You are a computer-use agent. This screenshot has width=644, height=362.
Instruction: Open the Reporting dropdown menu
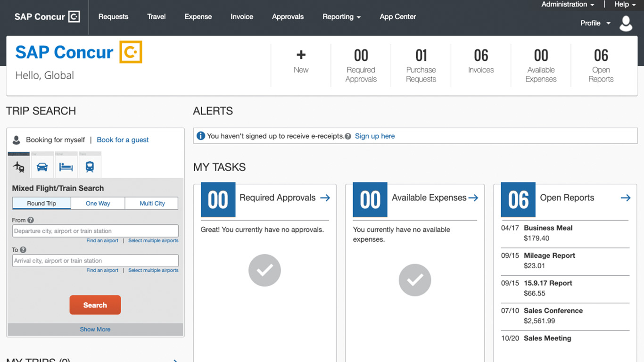[x=341, y=17]
